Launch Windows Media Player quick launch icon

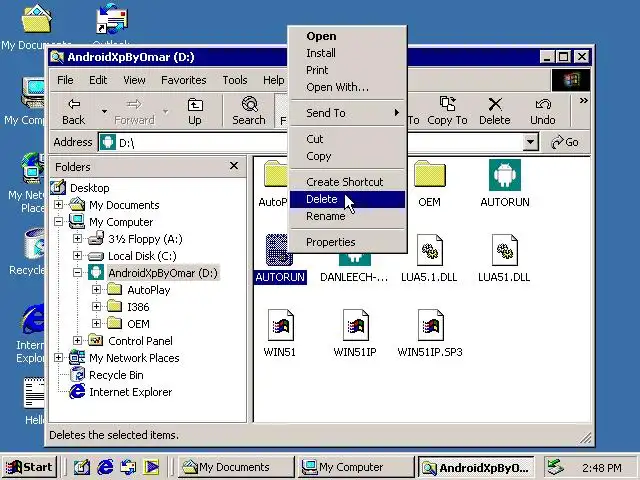[x=151, y=467]
